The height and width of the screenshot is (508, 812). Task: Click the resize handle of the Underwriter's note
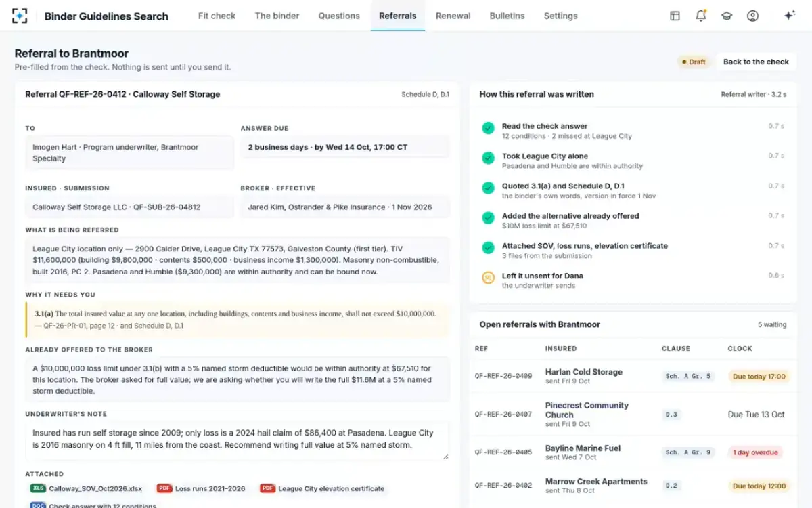445,457
